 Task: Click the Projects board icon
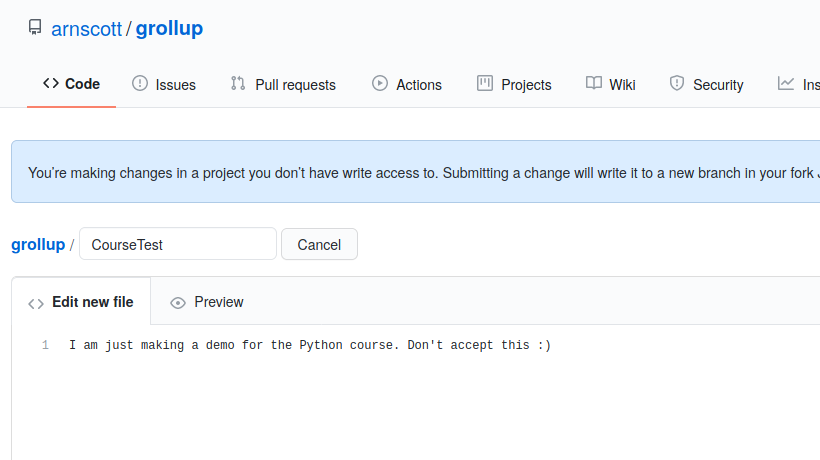[485, 83]
